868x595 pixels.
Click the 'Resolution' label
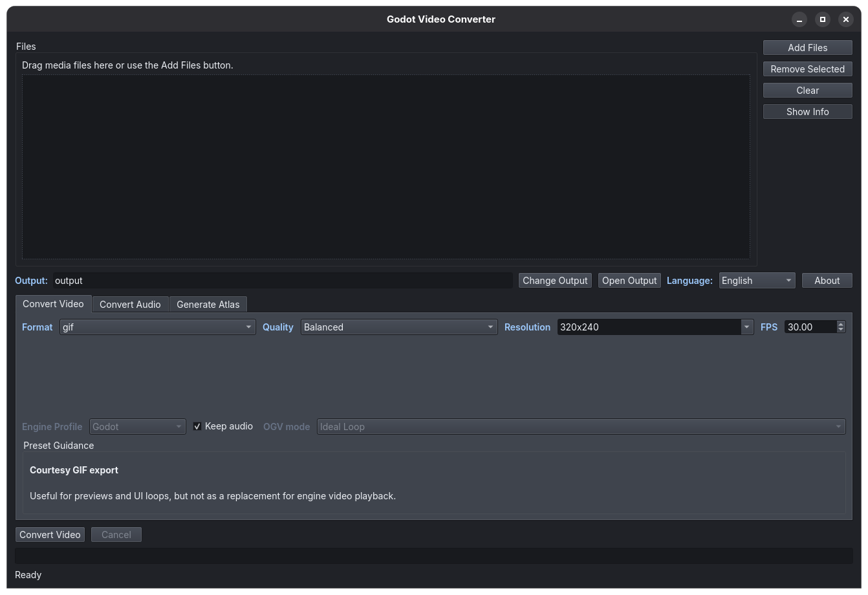pos(527,327)
